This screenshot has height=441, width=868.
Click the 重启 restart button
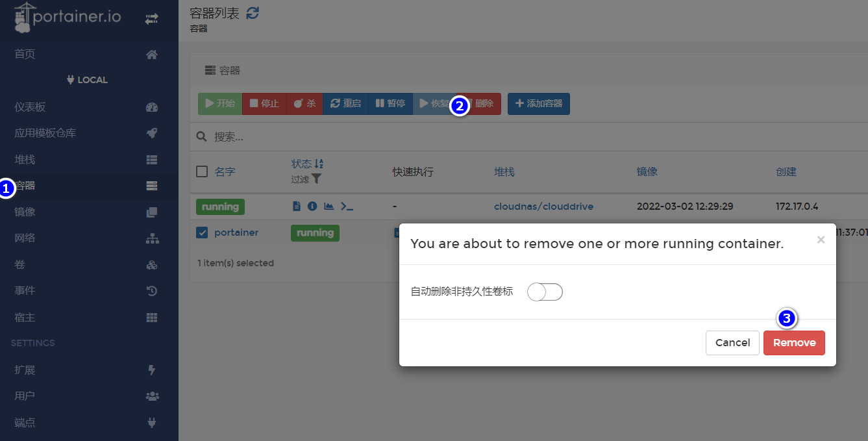(x=345, y=104)
